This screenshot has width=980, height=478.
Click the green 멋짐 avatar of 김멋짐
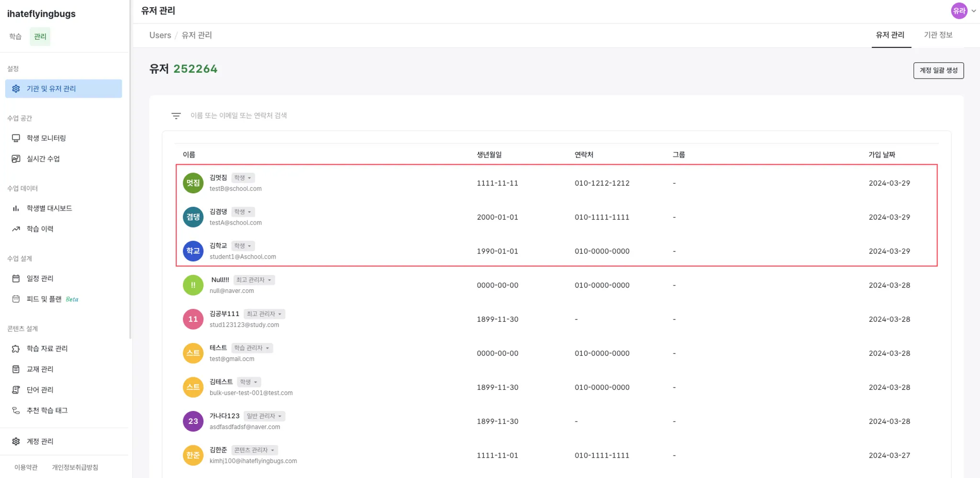tap(193, 183)
